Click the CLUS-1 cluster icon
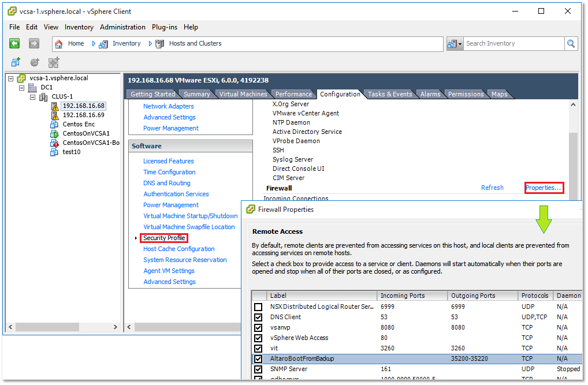Viewport: 588px width, 385px height. coord(43,97)
